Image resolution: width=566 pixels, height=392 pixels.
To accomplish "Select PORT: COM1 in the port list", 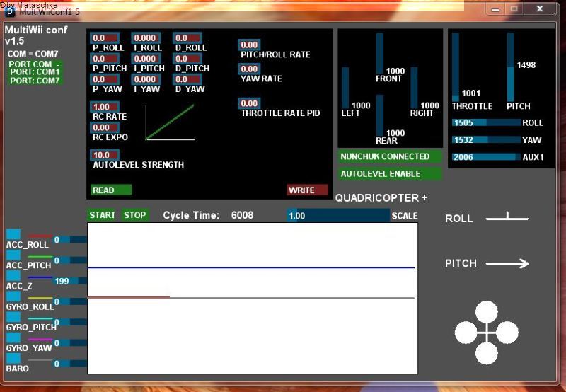I will click(35, 72).
